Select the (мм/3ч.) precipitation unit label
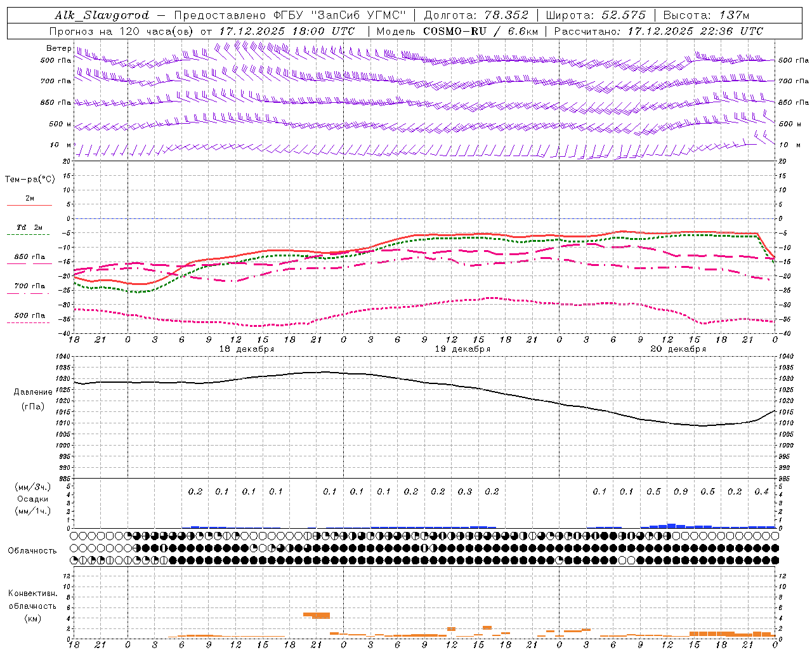 [x=32, y=487]
